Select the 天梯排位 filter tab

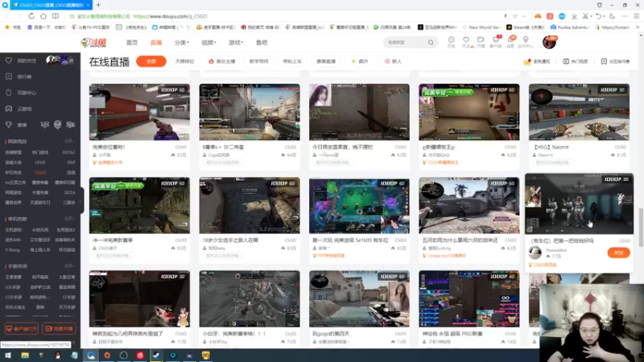click(184, 61)
